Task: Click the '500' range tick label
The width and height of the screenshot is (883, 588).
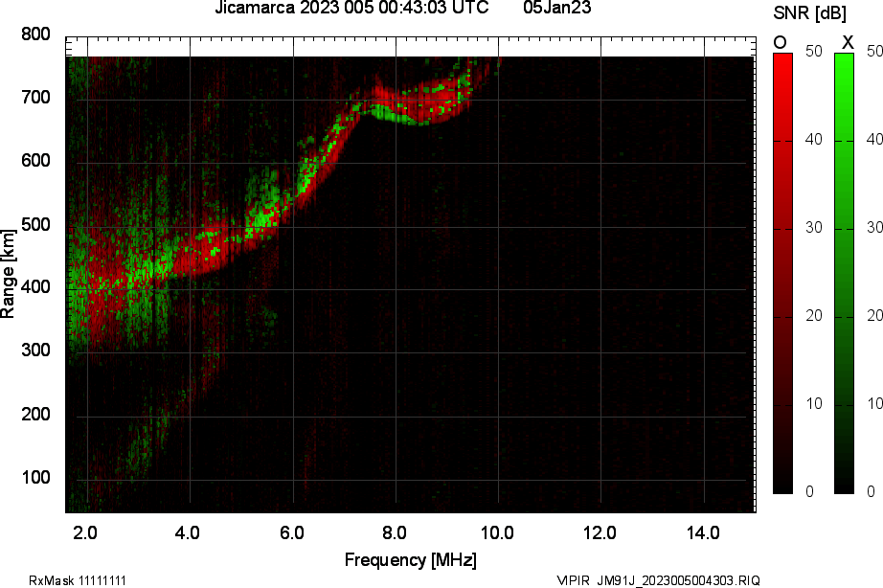Action: 35,224
